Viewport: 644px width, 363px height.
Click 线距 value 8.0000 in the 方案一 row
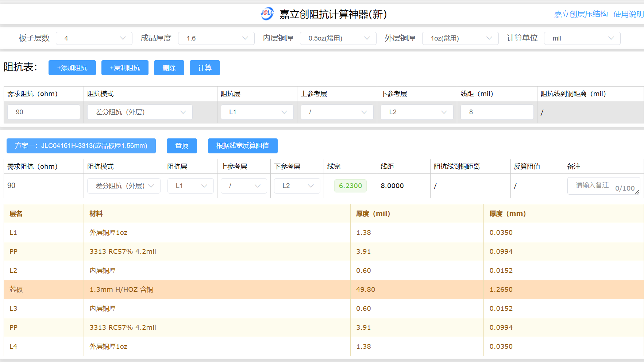pyautogui.click(x=392, y=186)
